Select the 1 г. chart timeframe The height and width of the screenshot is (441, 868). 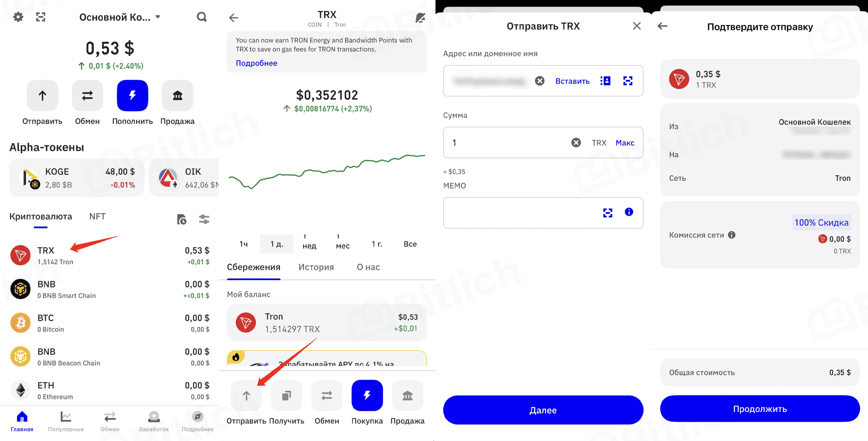pos(377,244)
